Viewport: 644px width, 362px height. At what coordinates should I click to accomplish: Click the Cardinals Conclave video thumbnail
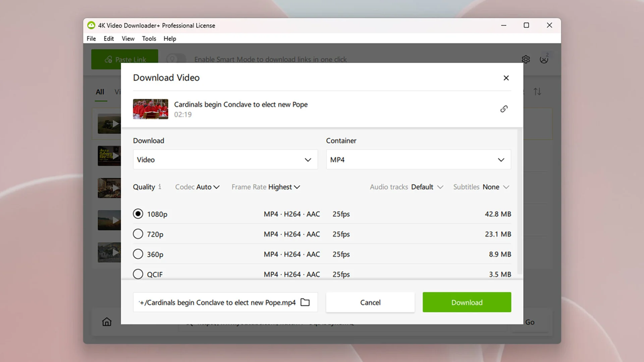pyautogui.click(x=151, y=109)
